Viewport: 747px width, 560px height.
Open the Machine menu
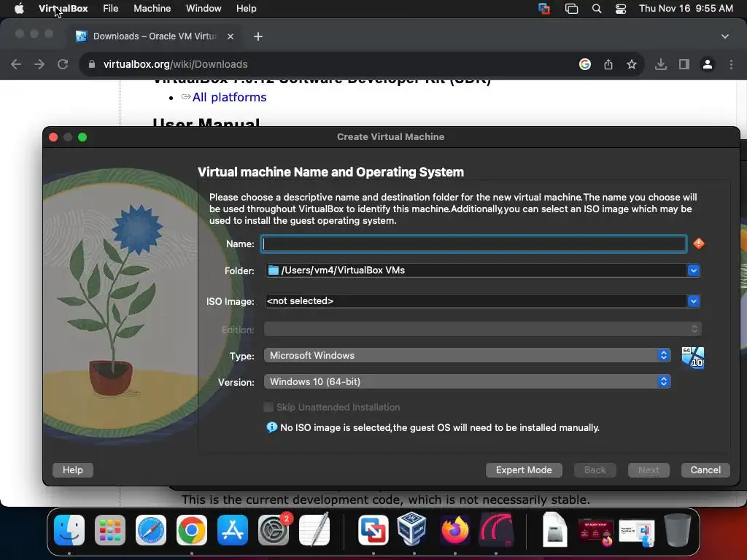(152, 9)
